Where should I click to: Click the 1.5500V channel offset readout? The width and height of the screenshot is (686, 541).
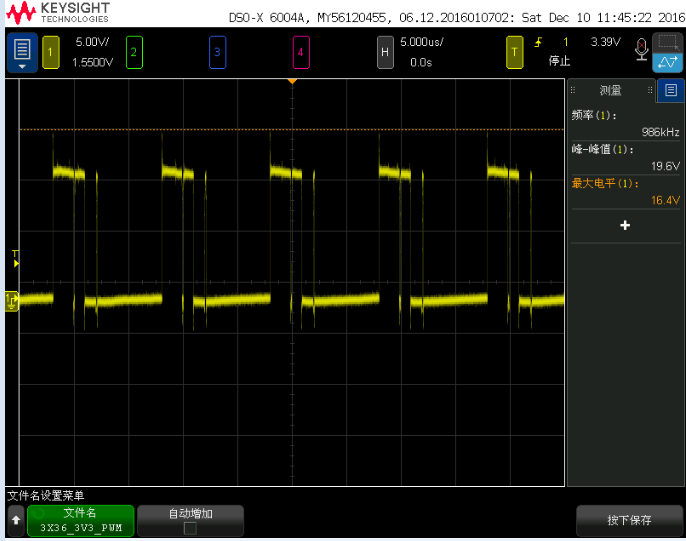(x=92, y=63)
